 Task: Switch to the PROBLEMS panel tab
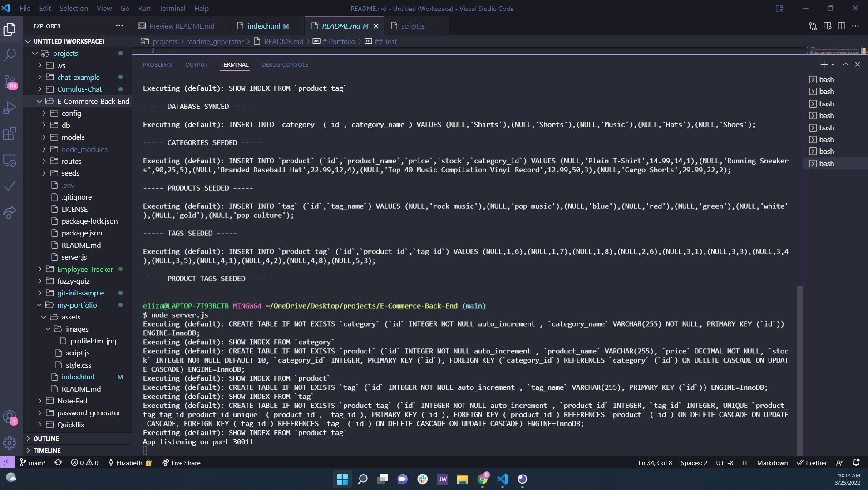click(x=158, y=64)
